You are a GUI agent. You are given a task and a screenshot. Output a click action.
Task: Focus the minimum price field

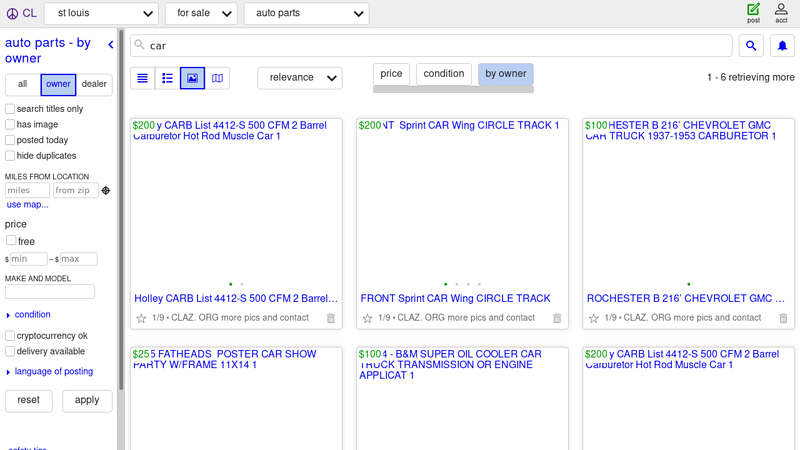[x=29, y=259]
